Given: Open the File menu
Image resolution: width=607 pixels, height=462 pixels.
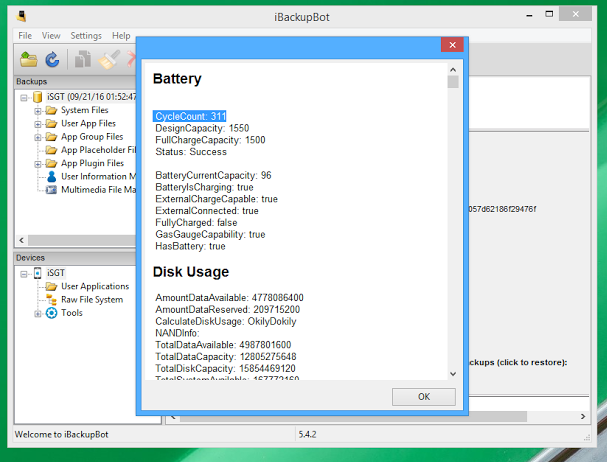Looking at the screenshot, I should coord(25,36).
